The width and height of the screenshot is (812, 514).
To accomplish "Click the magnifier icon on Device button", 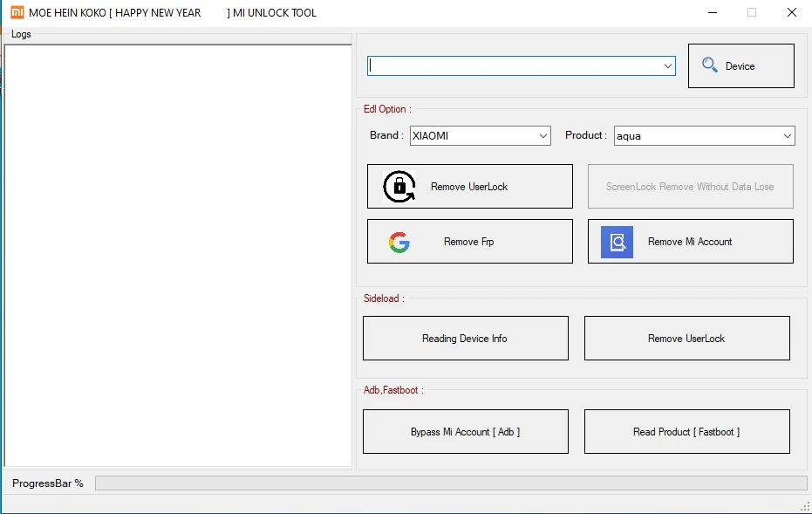I will (x=709, y=65).
